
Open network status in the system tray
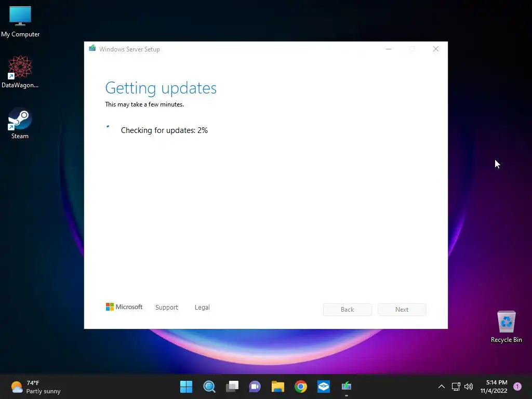pyautogui.click(x=456, y=387)
